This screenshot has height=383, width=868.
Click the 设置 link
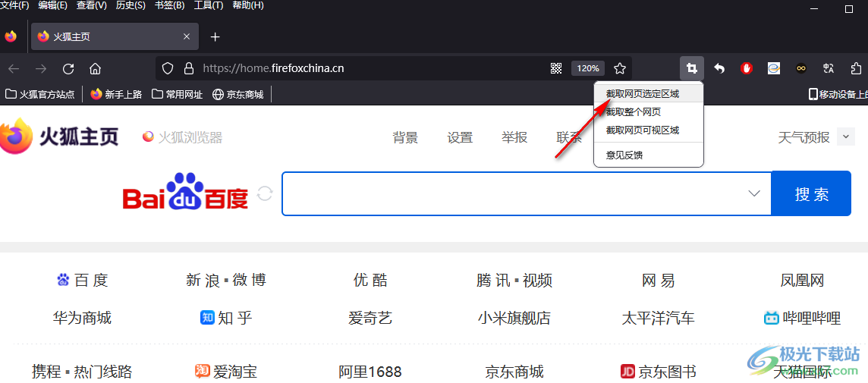click(460, 137)
